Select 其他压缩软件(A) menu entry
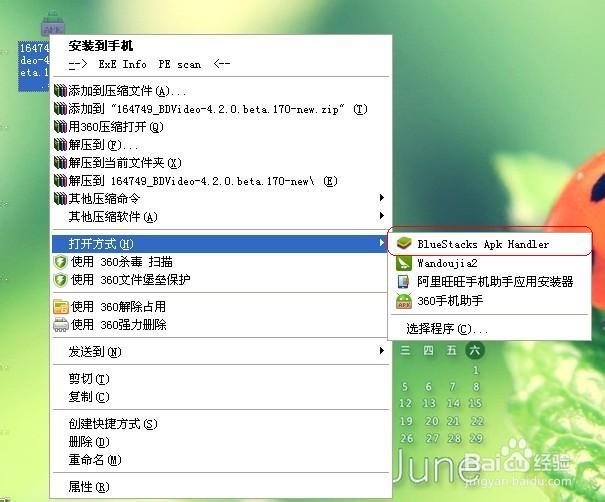This screenshot has width=605, height=502. (x=221, y=217)
